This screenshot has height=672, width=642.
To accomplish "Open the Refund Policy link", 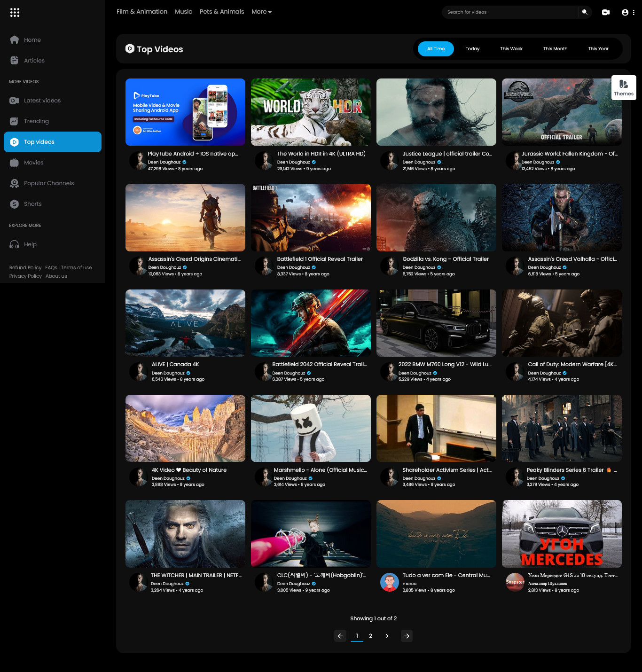I will click(25, 268).
